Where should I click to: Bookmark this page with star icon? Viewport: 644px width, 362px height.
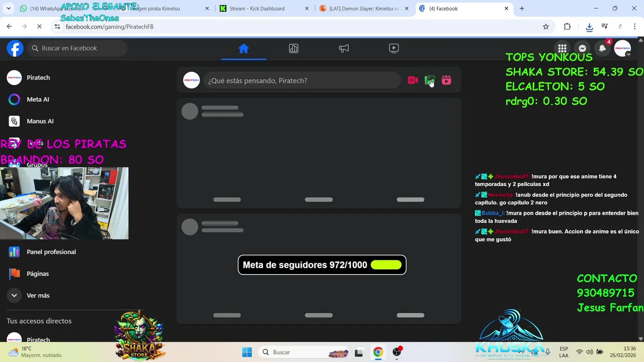pos(546,27)
